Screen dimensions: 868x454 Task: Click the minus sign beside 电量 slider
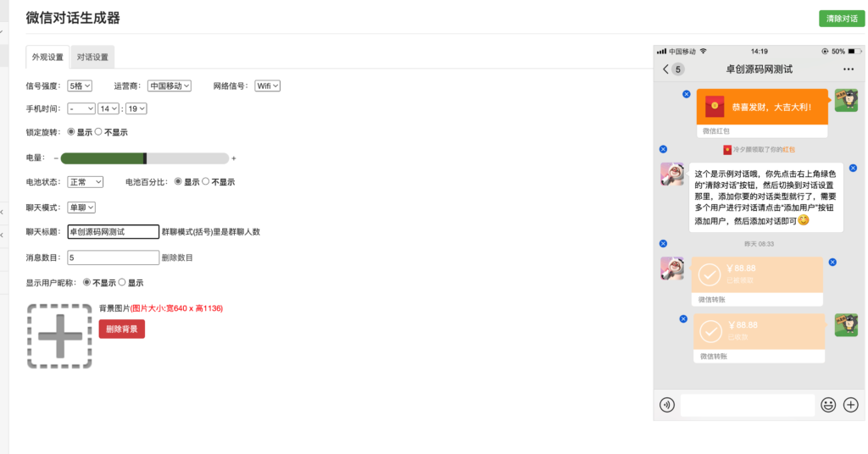[56, 158]
